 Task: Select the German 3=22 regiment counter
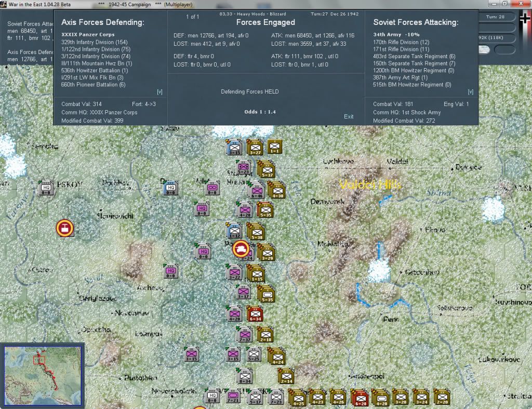pyautogui.click(x=234, y=272)
